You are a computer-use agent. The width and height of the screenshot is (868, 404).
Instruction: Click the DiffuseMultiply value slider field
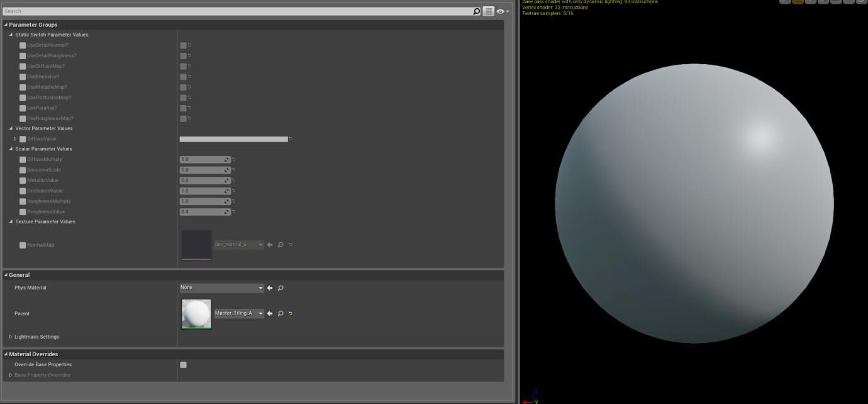204,159
